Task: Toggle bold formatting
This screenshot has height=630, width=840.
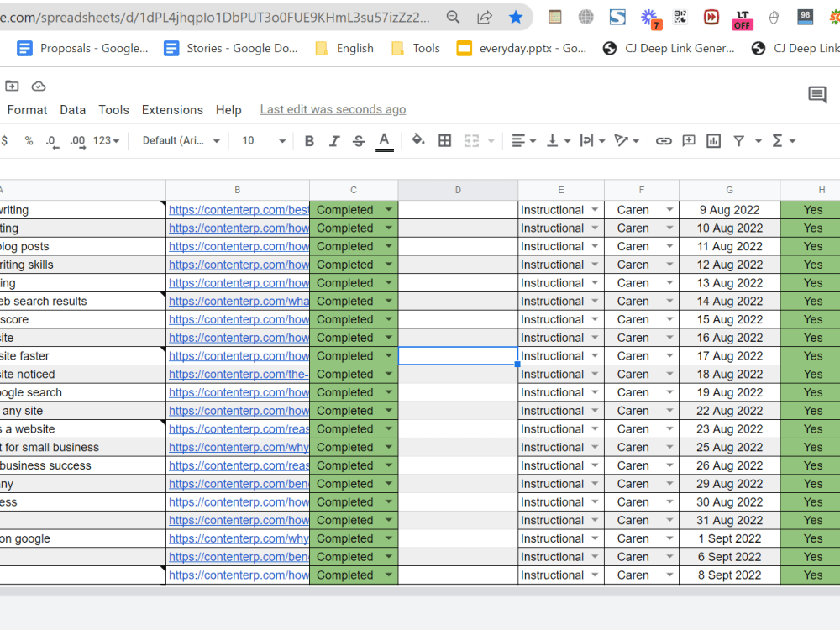Action: tap(309, 141)
